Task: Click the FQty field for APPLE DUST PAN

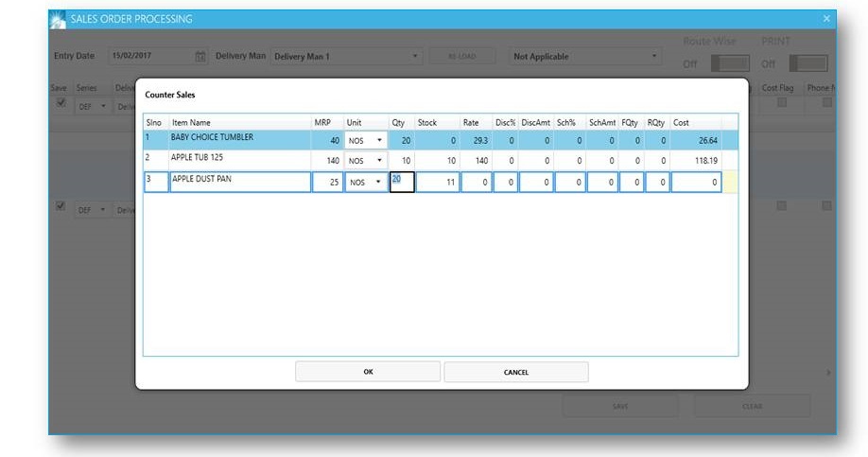Action: (631, 183)
